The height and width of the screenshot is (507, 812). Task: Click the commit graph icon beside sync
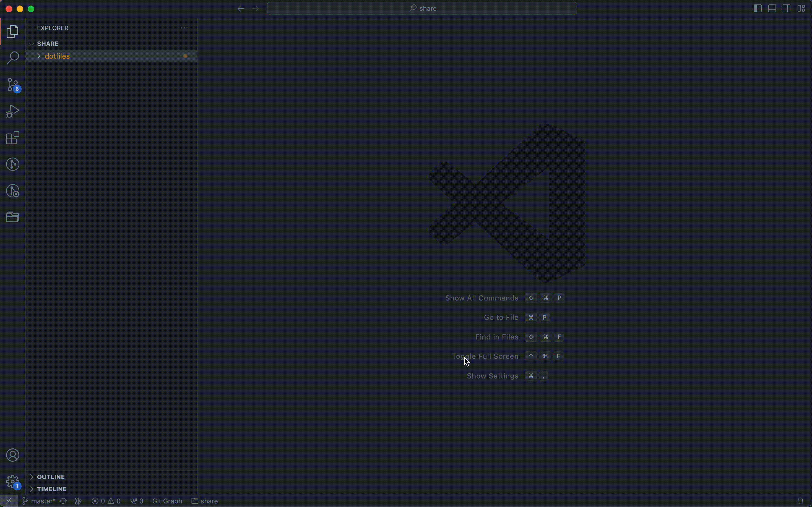tap(79, 501)
